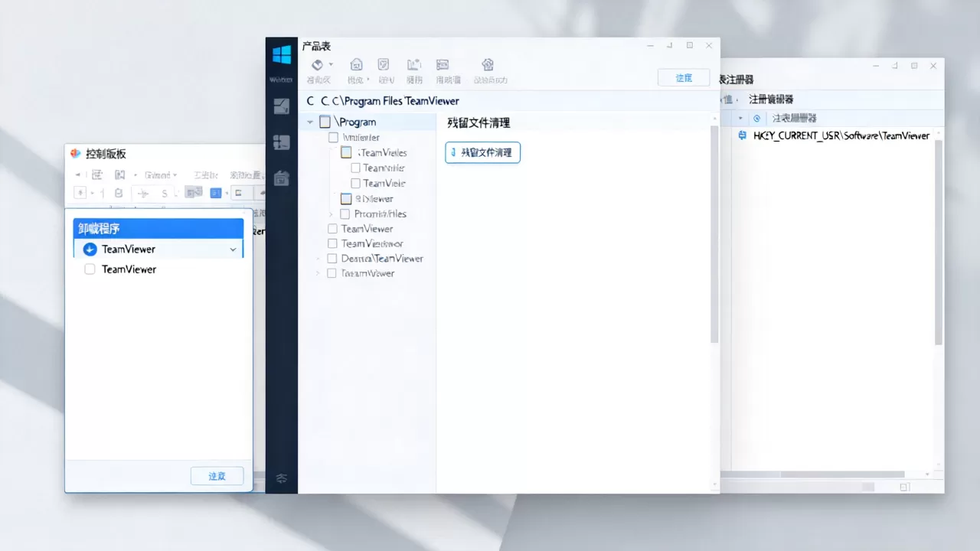Click the 控制版板 window title text

[106, 154]
